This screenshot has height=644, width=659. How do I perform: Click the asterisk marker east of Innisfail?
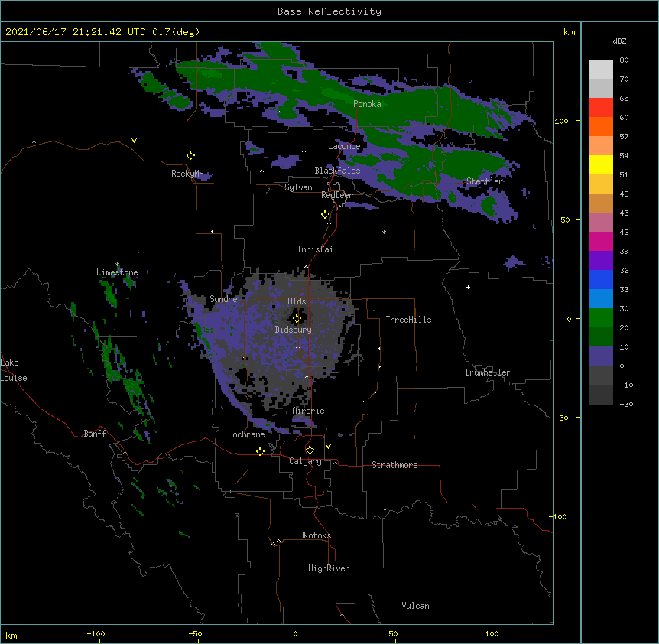384,233
